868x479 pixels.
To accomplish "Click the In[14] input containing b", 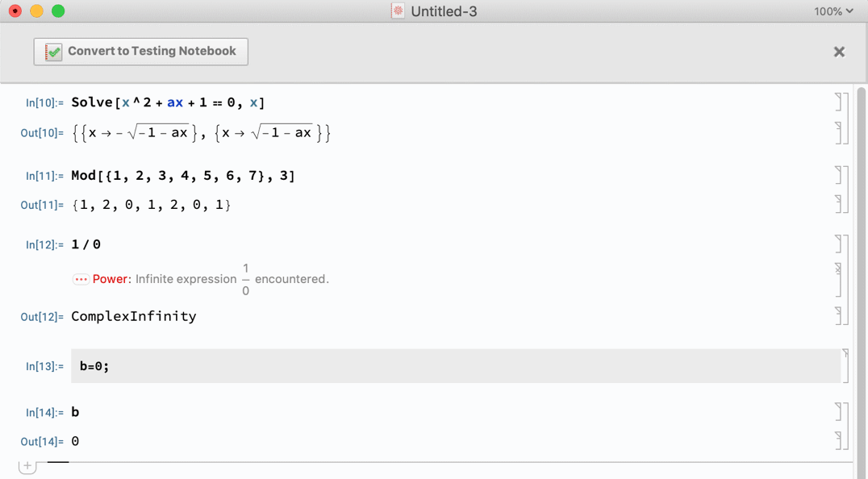I will (75, 412).
